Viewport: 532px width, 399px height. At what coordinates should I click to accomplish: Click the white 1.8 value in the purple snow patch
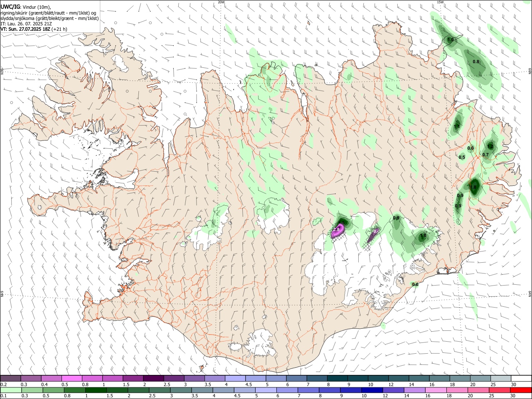[x=337, y=229]
